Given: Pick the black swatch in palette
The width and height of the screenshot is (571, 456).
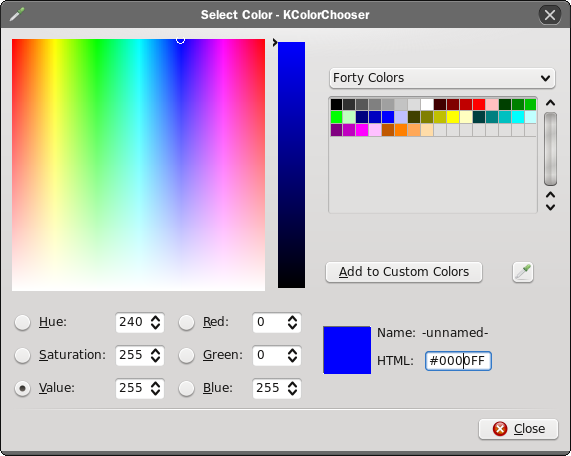Looking at the screenshot, I should click(x=336, y=105).
